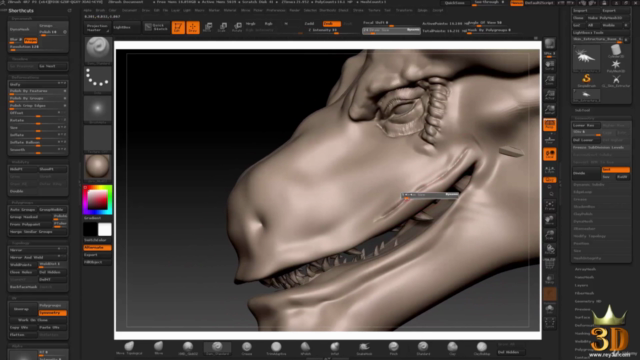Select the SimpleBrush tool icon
This screenshot has width=640, height=360.
(x=587, y=80)
